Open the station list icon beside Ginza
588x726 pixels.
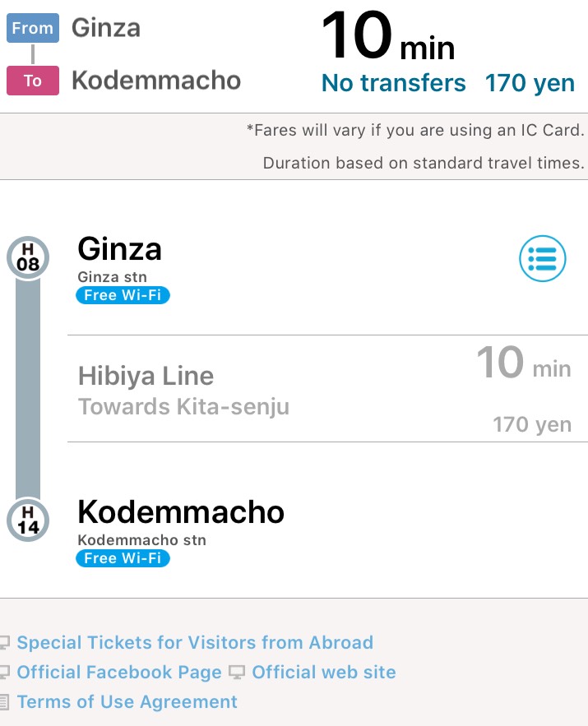pyautogui.click(x=543, y=260)
